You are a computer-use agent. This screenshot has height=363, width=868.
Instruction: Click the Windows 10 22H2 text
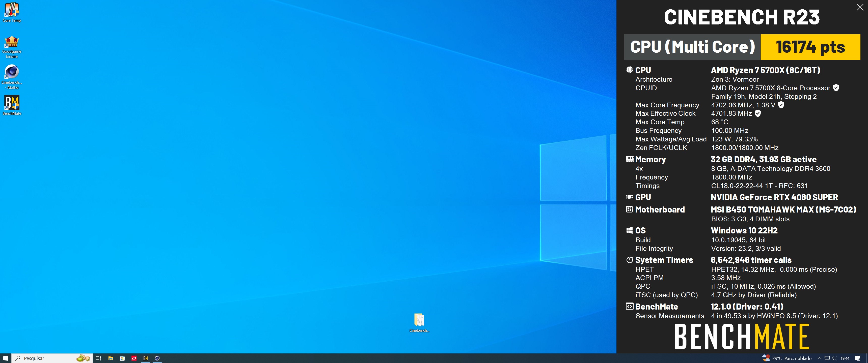744,230
